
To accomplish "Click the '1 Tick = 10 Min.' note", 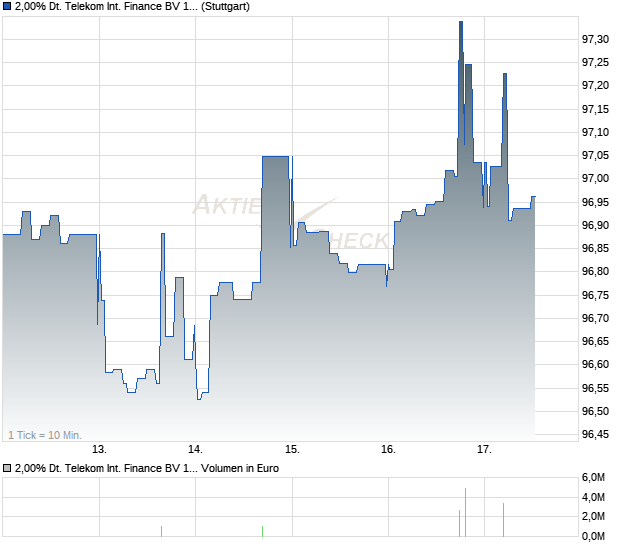I will click(x=45, y=435).
